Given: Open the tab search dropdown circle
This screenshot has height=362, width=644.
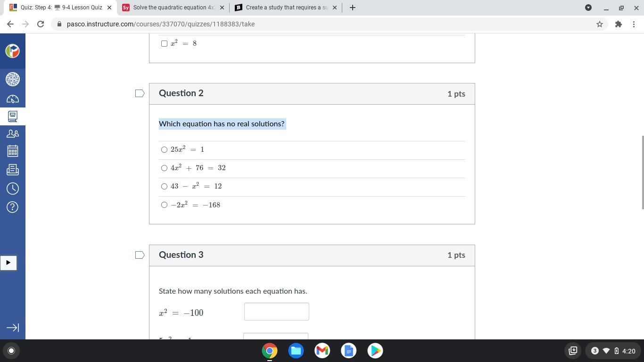Looking at the screenshot, I should 588,8.
